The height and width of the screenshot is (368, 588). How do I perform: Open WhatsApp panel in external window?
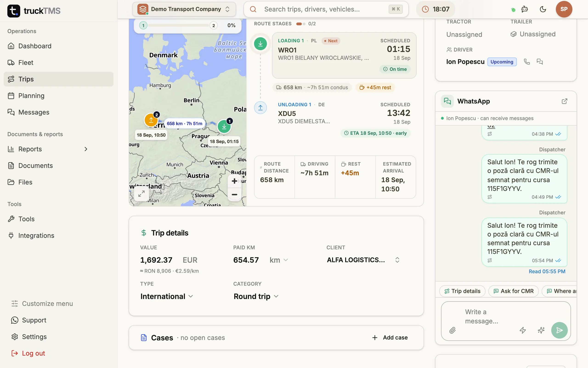pos(564,101)
